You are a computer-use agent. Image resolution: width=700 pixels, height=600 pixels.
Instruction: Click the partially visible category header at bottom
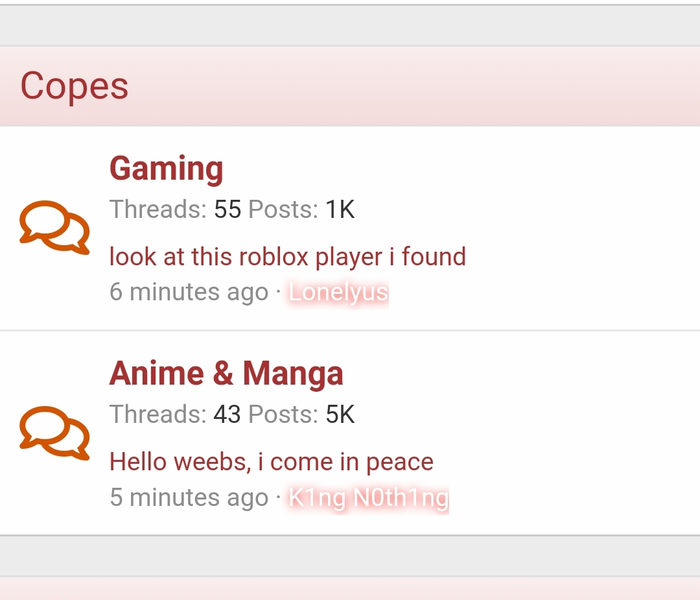[x=350, y=588]
